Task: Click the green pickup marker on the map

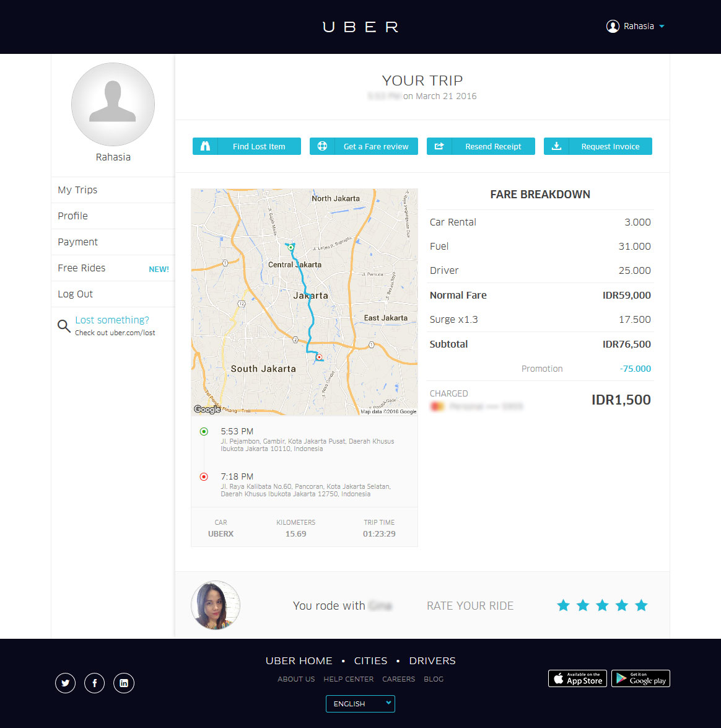Action: coord(291,247)
